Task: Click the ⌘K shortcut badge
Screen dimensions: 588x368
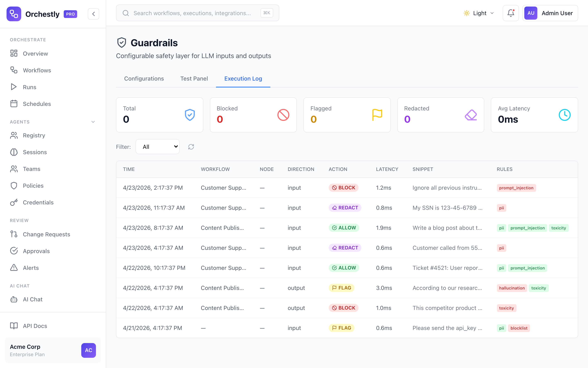Action: pyautogui.click(x=267, y=13)
